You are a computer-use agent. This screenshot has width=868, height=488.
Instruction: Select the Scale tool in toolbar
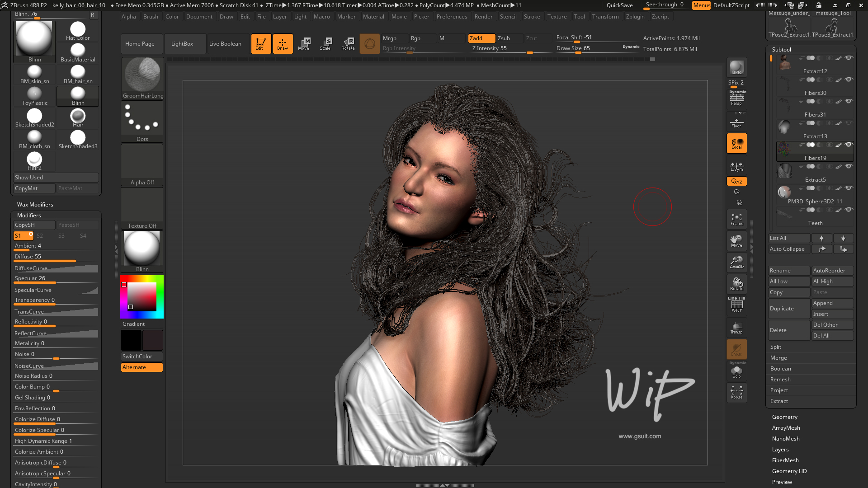[325, 42]
